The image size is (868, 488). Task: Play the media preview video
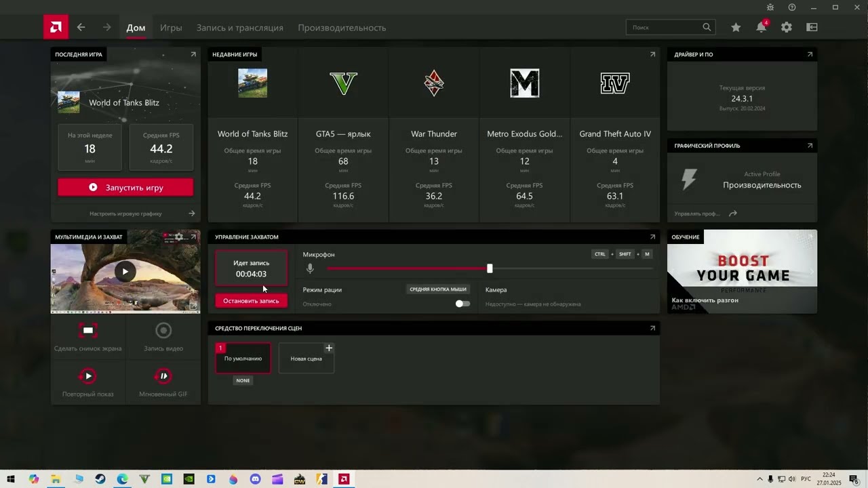pyautogui.click(x=125, y=272)
